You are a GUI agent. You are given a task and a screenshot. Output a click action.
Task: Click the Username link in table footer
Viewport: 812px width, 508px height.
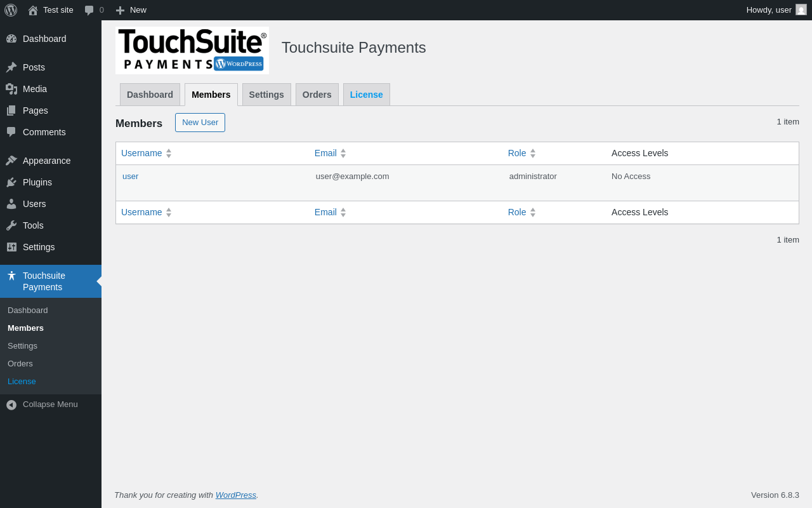pyautogui.click(x=141, y=212)
